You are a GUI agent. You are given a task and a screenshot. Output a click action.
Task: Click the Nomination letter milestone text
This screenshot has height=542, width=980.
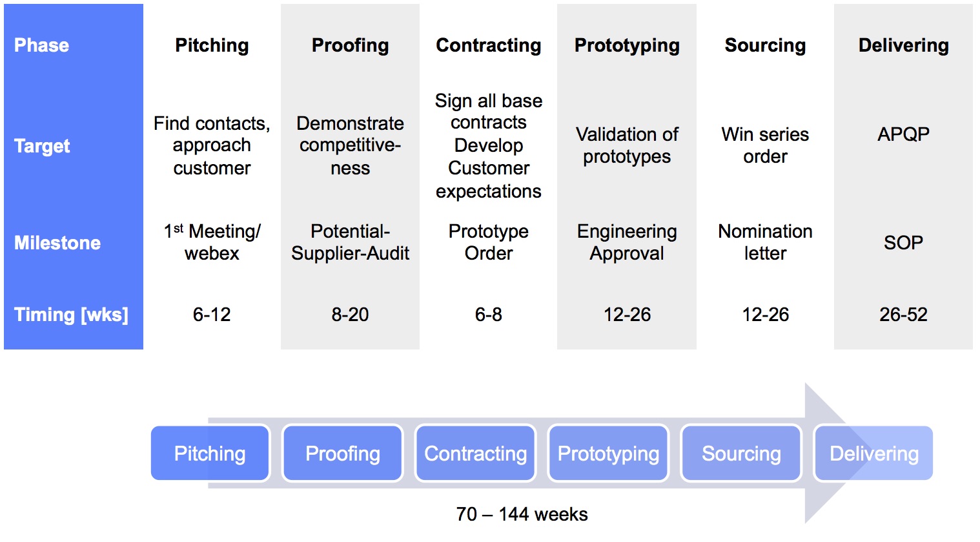(x=765, y=242)
